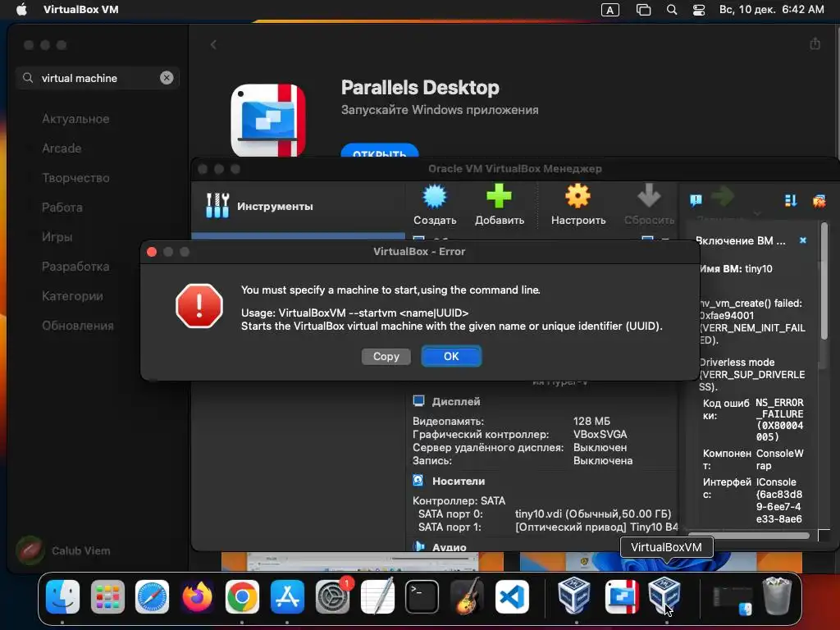This screenshot has width=840, height=630.
Task: Open Arcade in App Store sidebar
Action: tap(62, 148)
